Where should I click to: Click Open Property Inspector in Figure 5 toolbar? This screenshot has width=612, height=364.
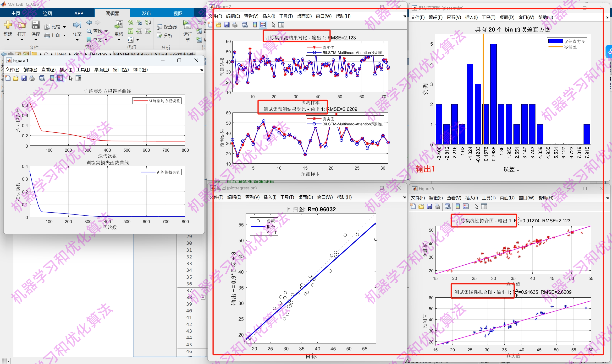pos(484,207)
